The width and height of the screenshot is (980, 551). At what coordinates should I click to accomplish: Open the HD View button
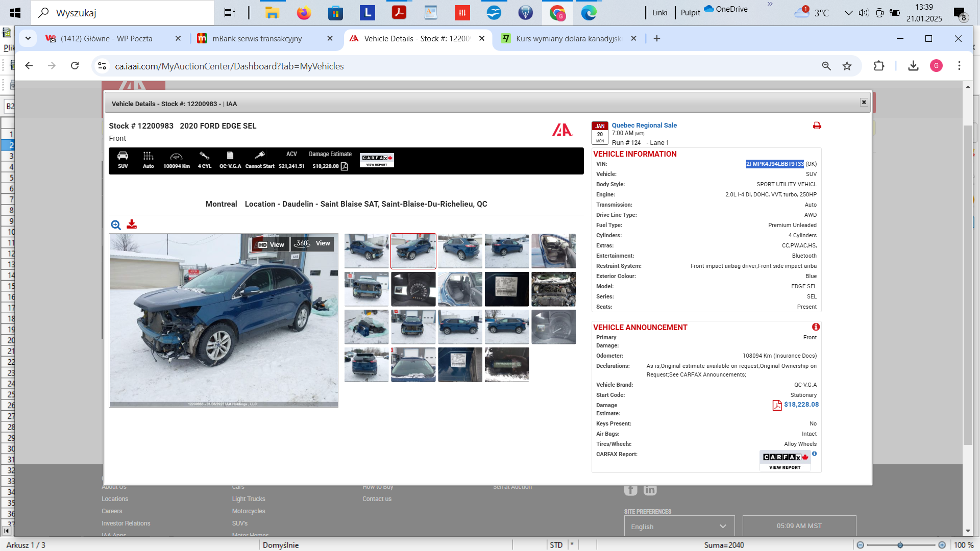[271, 244]
